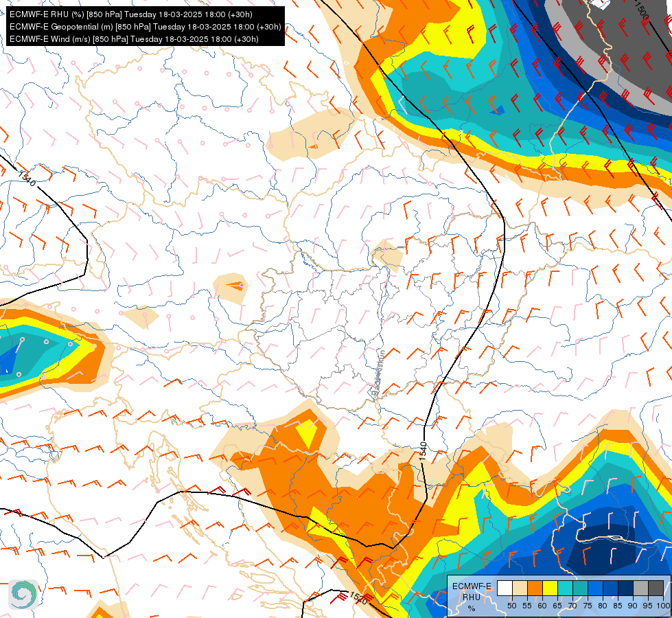Click the legend value 75
This screenshot has height=618, width=672.
(588, 606)
